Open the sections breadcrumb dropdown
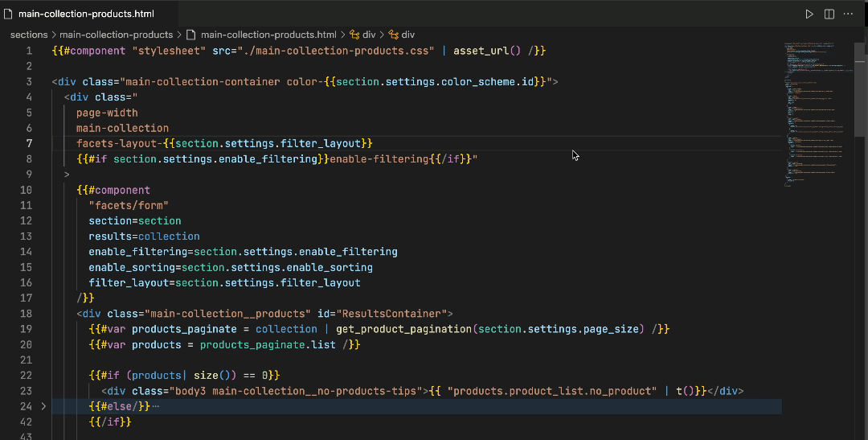Viewport: 868px width, 440px height. (x=29, y=35)
